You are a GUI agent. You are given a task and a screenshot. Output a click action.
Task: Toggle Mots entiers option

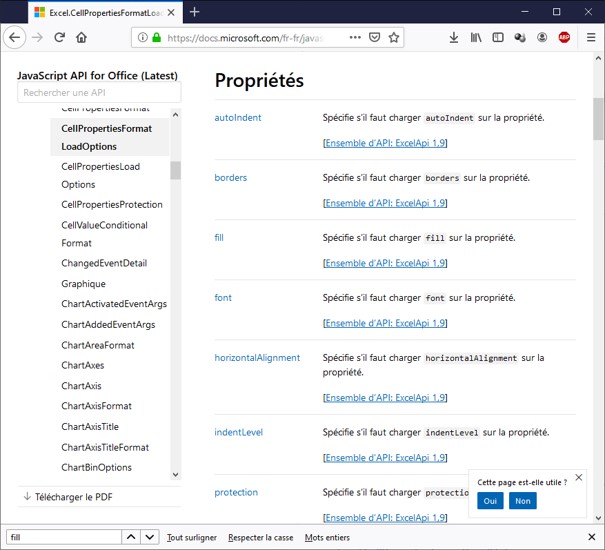click(327, 538)
